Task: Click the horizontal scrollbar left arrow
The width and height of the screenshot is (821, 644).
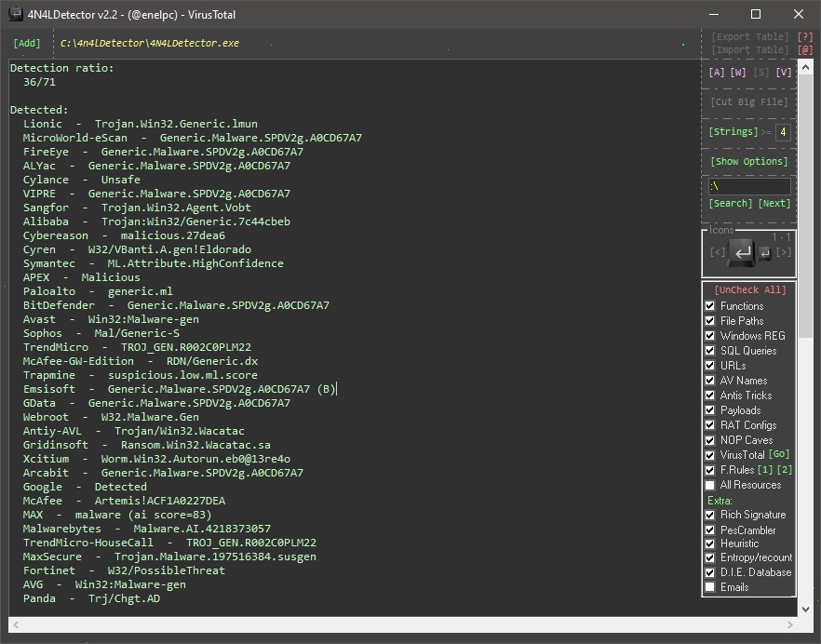Action: click(16, 624)
